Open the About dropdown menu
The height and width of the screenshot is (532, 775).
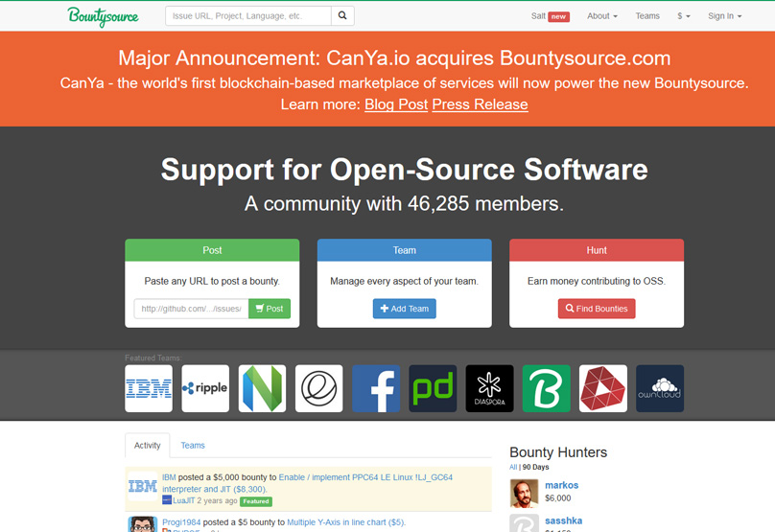point(602,15)
